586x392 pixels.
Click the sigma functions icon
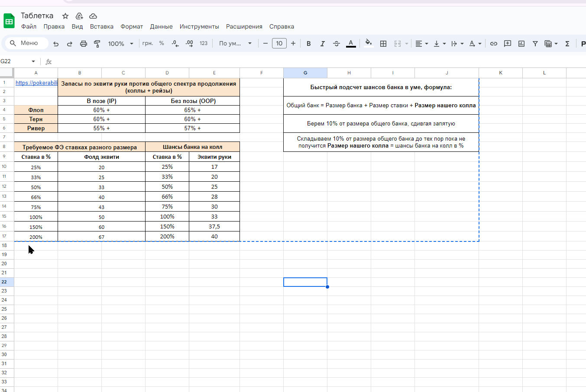567,44
